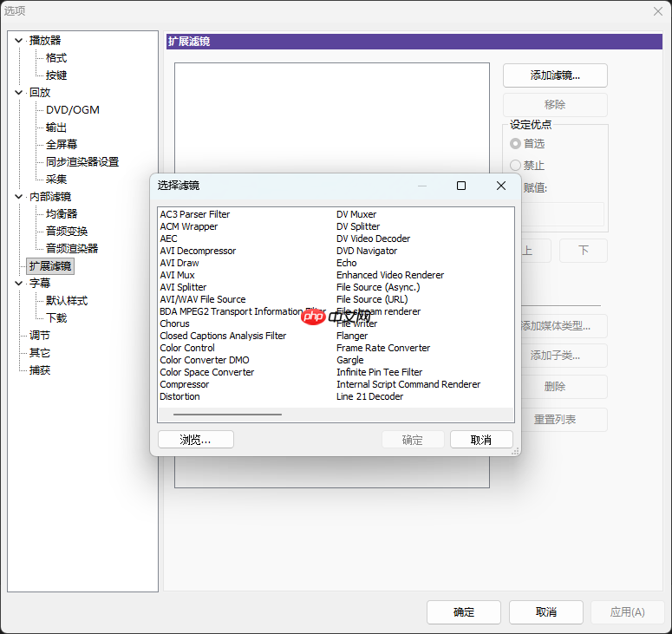672x634 pixels.
Task: Collapse the 字幕 tree node
Action: click(18, 283)
